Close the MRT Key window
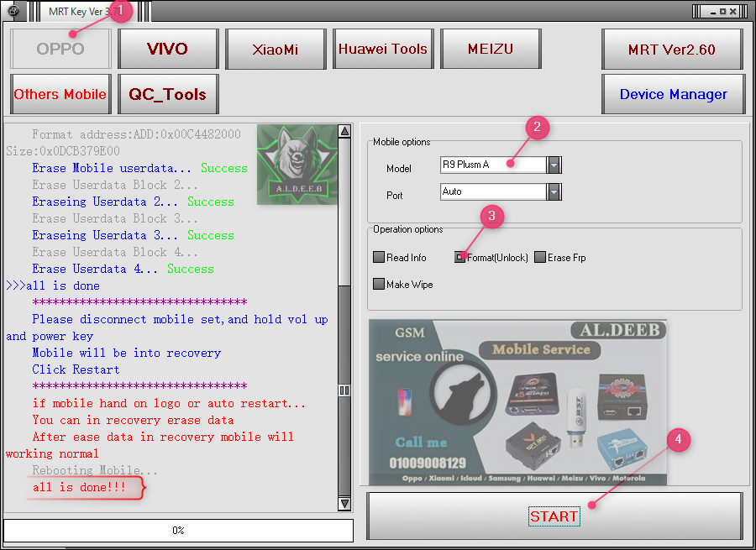 coord(732,11)
